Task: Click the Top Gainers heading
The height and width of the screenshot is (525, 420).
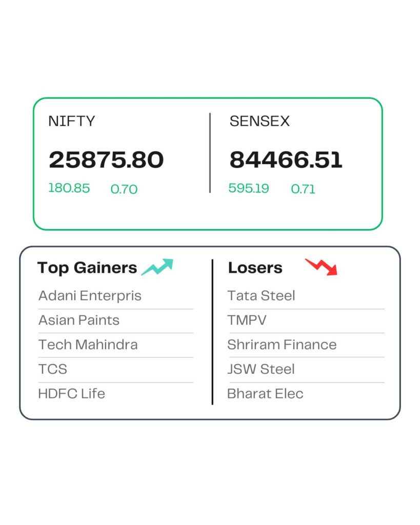Action: click(87, 268)
